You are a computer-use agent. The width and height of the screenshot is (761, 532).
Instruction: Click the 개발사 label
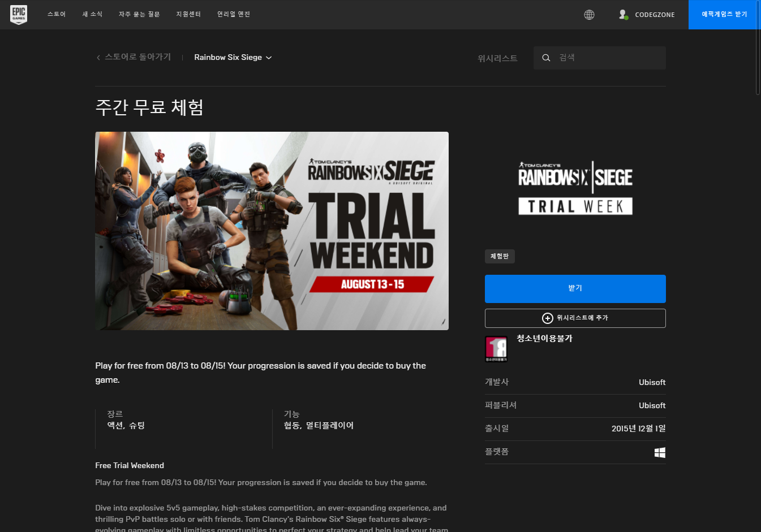tap(497, 383)
